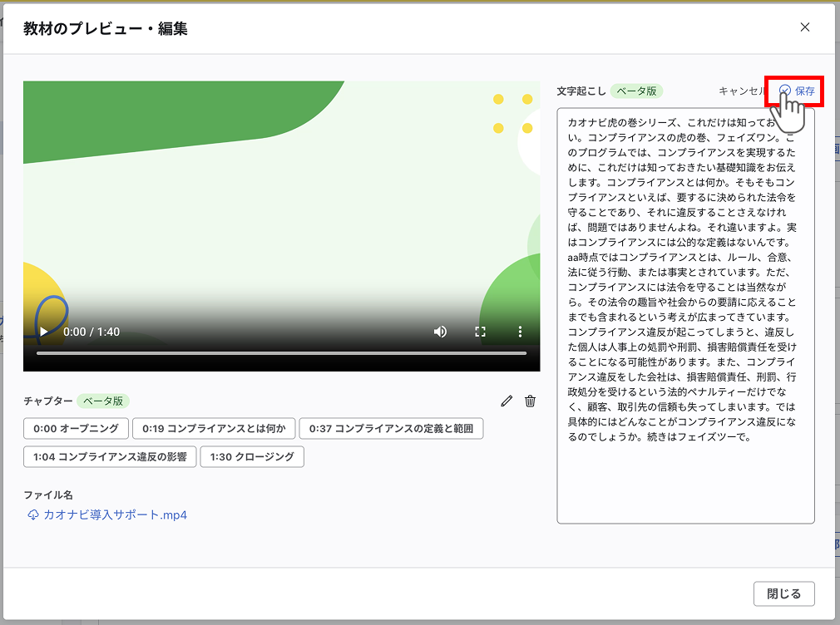
Task: Click the download icon beside カオナビ導入サポート.mp4
Action: pos(31,514)
